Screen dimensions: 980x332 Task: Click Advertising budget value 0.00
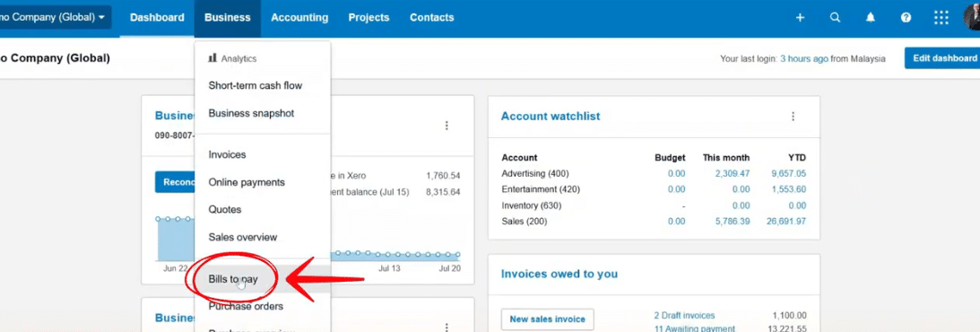pyautogui.click(x=676, y=173)
